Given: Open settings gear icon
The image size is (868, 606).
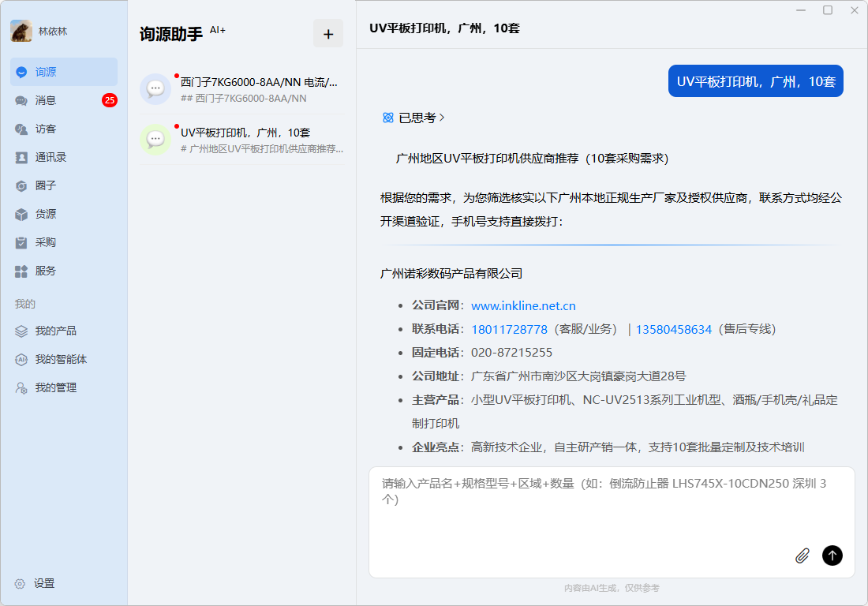Looking at the screenshot, I should click(20, 584).
